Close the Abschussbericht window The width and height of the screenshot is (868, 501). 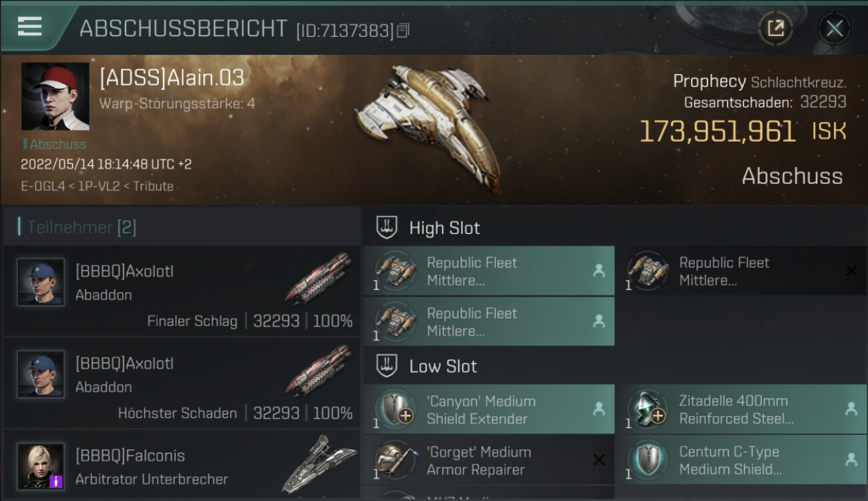(834, 29)
